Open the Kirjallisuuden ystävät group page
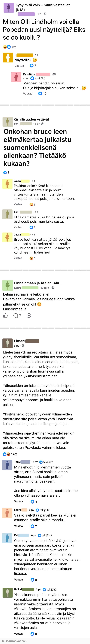 pos(31,119)
